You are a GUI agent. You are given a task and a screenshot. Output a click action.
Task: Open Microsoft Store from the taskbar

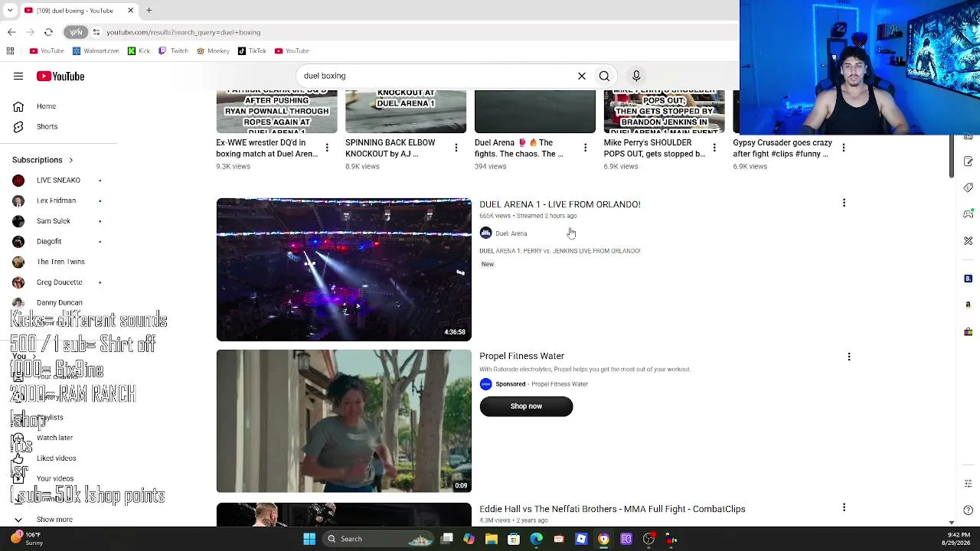(514, 539)
